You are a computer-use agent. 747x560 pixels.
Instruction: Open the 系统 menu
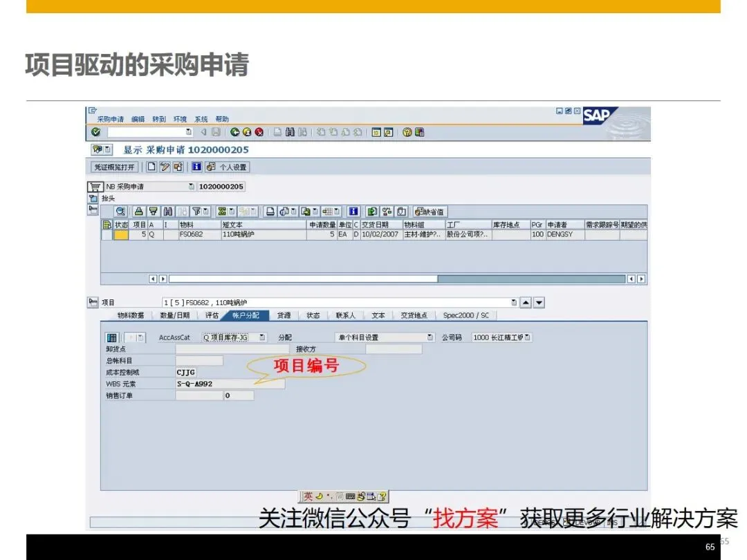pyautogui.click(x=201, y=119)
